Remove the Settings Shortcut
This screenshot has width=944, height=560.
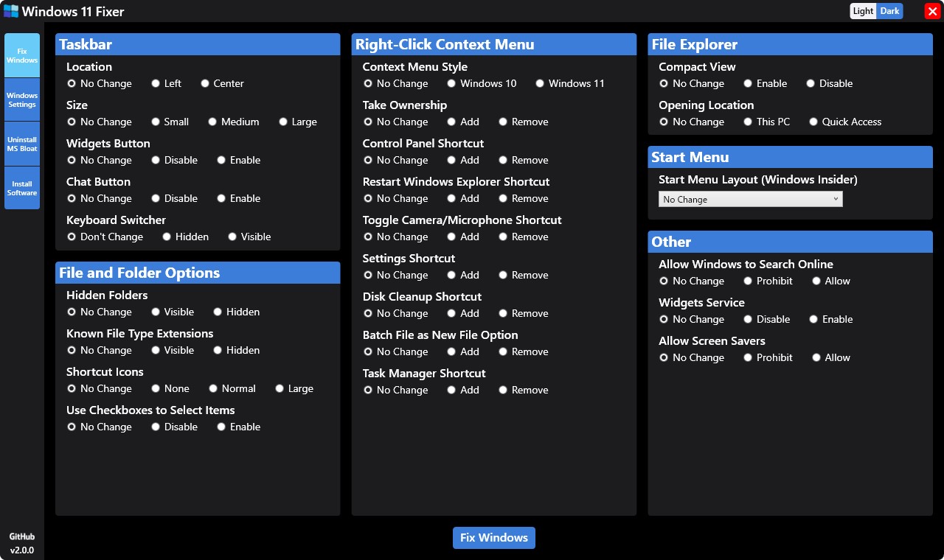coord(524,275)
